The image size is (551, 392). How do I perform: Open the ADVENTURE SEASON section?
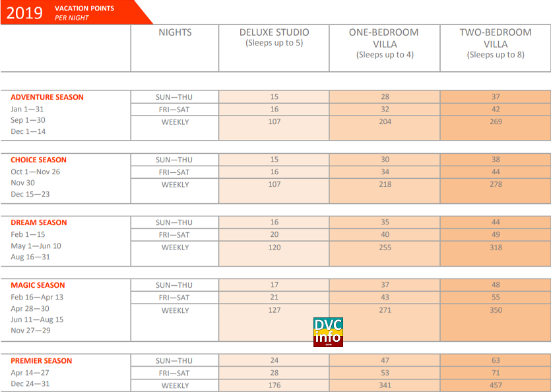[x=48, y=97]
